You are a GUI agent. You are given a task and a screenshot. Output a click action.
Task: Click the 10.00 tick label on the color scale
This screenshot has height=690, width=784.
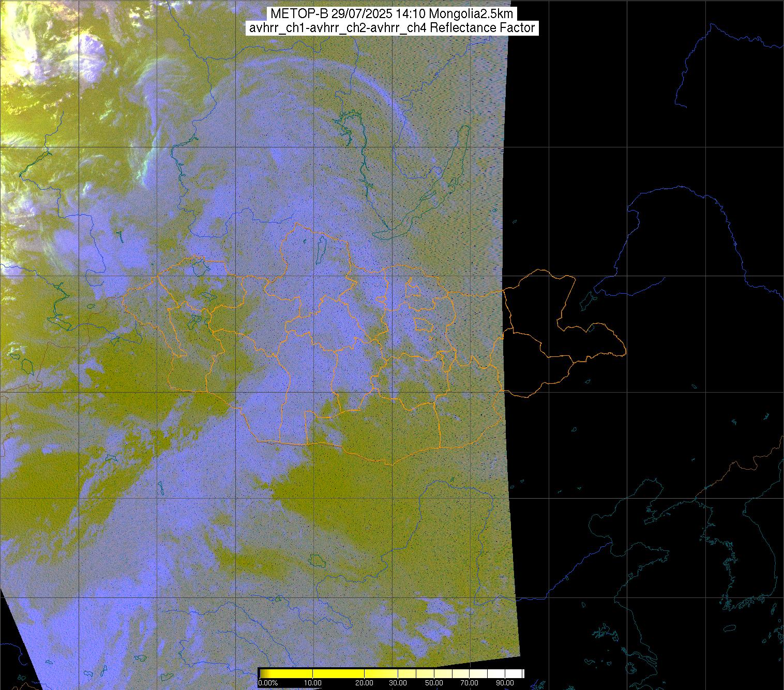tap(313, 683)
